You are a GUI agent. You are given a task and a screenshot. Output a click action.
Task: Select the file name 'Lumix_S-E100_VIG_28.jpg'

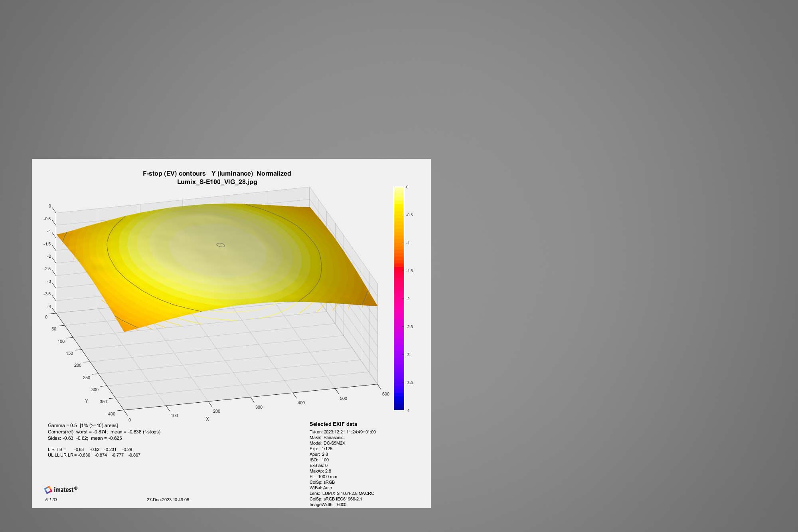[x=217, y=182]
